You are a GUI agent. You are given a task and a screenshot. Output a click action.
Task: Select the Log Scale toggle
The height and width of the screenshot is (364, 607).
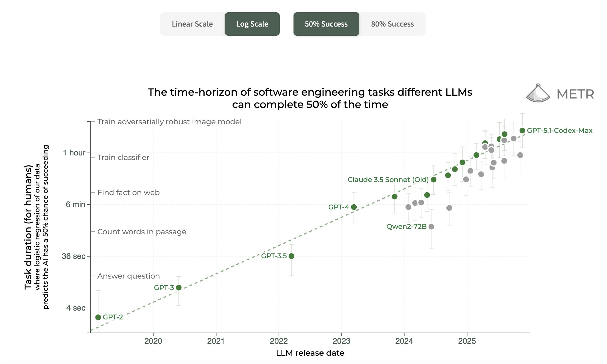coord(252,24)
